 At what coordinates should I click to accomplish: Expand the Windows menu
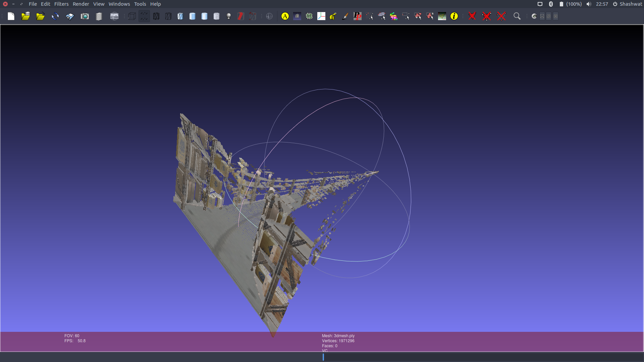(x=119, y=4)
